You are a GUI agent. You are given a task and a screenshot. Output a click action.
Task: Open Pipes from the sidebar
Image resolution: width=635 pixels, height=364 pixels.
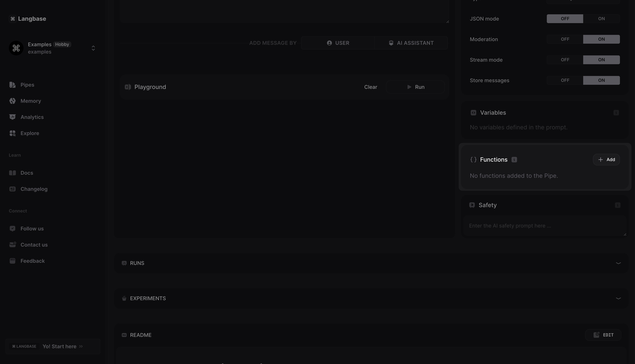(27, 85)
